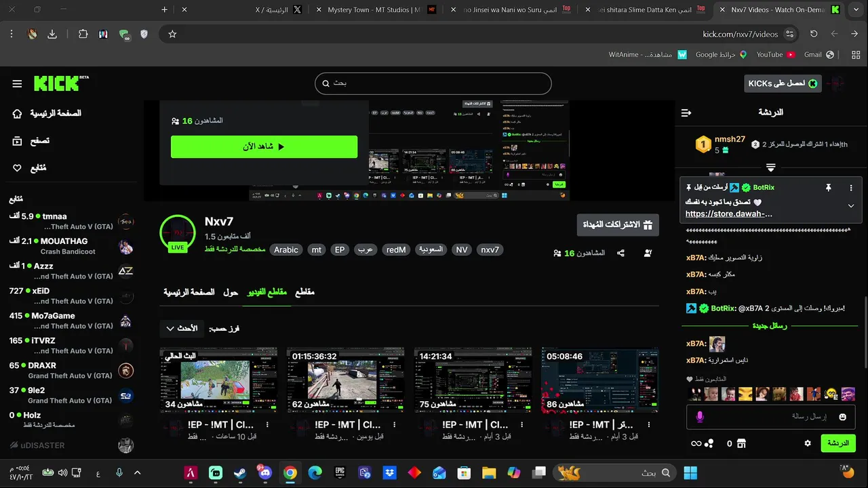Show hidden system tray icons

[138, 472]
